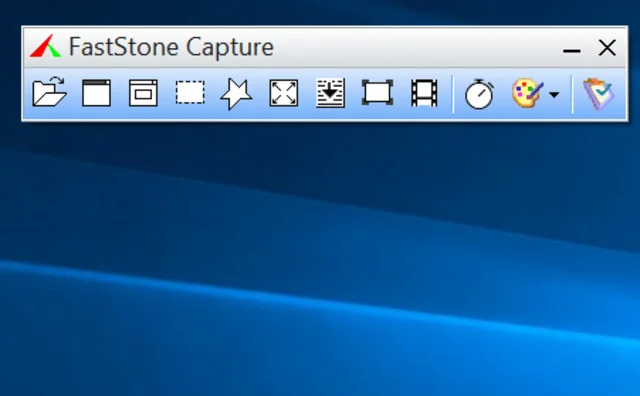Capture a window or object

pos(143,93)
